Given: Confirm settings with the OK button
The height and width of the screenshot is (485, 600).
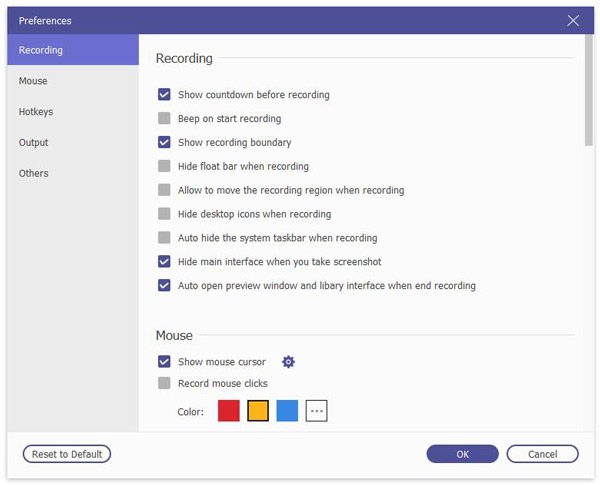Looking at the screenshot, I should point(462,454).
